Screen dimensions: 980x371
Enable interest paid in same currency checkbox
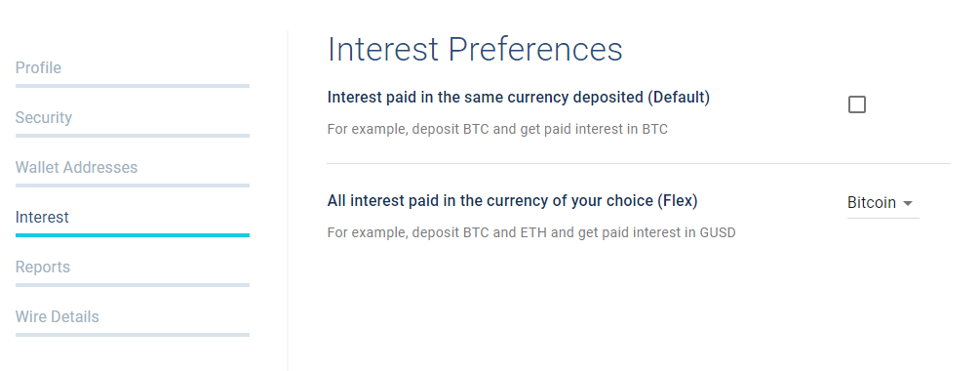(x=857, y=104)
